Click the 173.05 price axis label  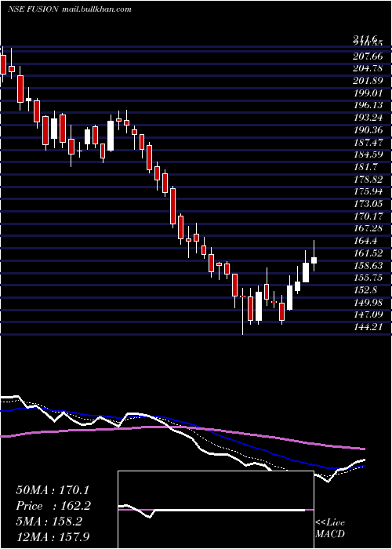(x=368, y=203)
